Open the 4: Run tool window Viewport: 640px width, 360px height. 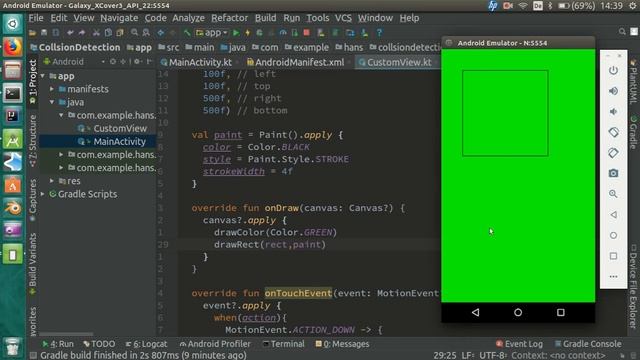click(x=58, y=344)
